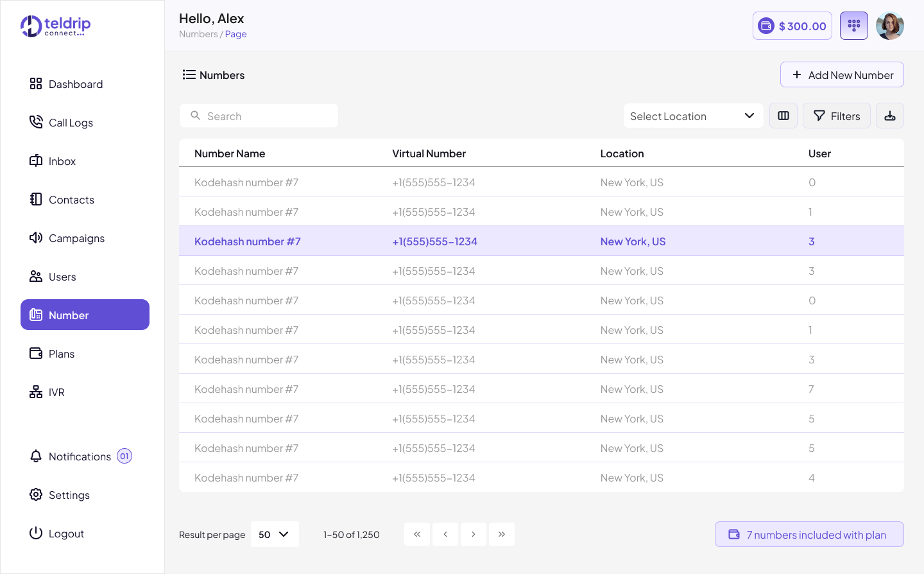Open the IVR sidebar item
Screen dimensions: 924x574
(x=56, y=392)
